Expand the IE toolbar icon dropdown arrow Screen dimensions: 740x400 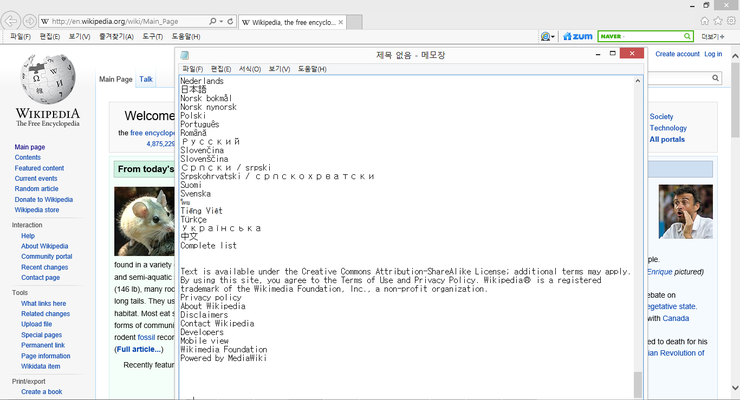coord(554,36)
